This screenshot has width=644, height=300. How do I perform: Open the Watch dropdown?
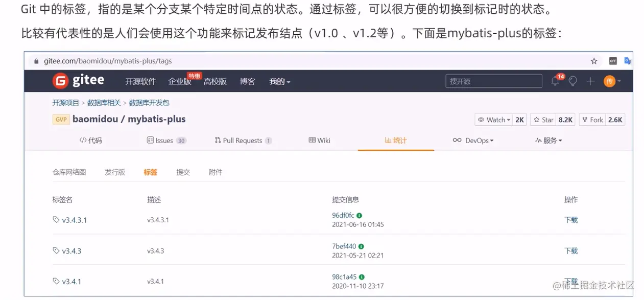click(x=494, y=120)
